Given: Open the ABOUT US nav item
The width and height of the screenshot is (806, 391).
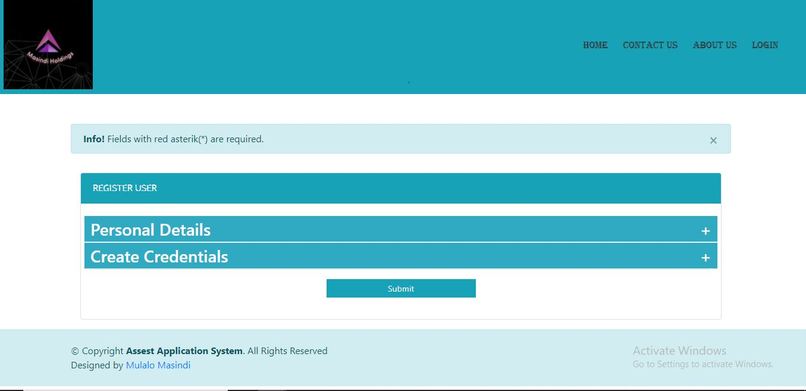Looking at the screenshot, I should click(715, 45).
